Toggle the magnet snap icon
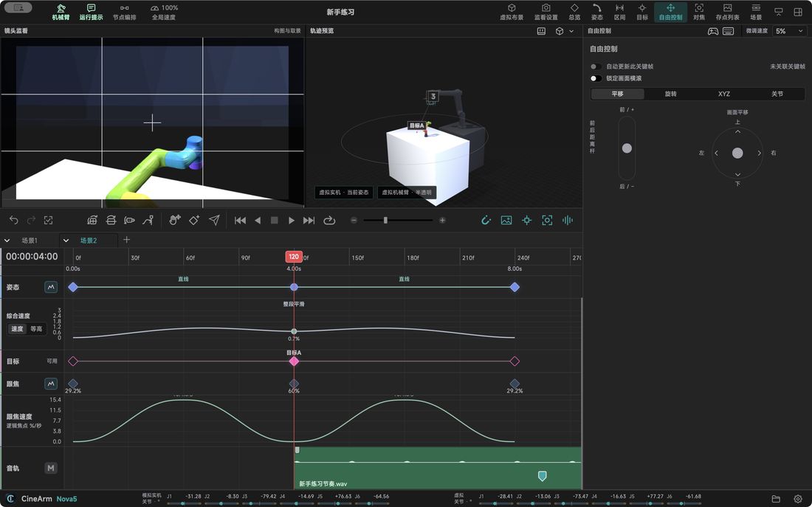The image size is (812, 507). pyautogui.click(x=486, y=220)
